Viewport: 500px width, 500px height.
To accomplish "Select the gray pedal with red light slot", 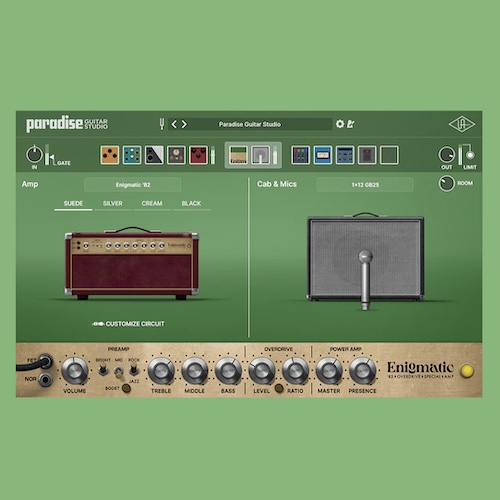I will click(367, 155).
